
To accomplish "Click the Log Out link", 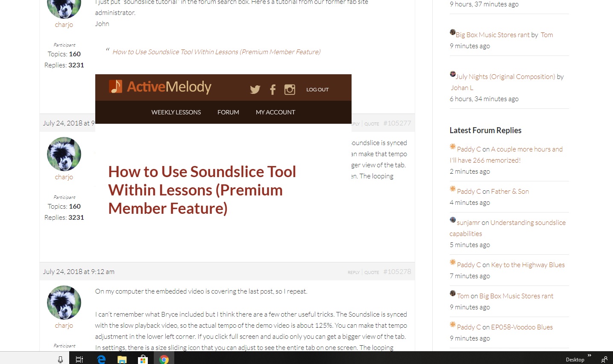I will 317,90.
